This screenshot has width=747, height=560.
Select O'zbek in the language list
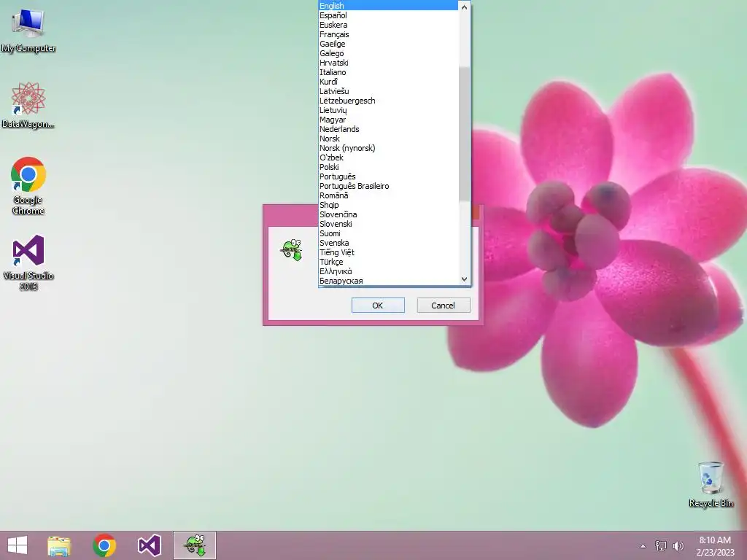point(388,157)
